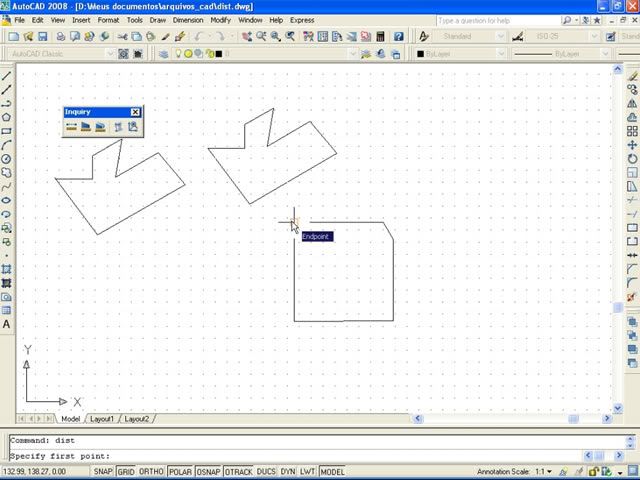Image resolution: width=640 pixels, height=480 pixels.
Task: Click coordinates readout 132.99, 138.27, 0.00
Action: pos(35,471)
